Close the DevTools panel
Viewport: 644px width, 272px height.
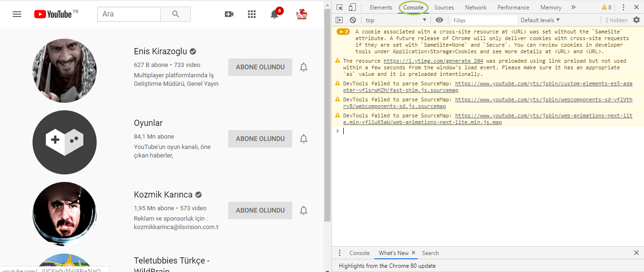coord(636,7)
